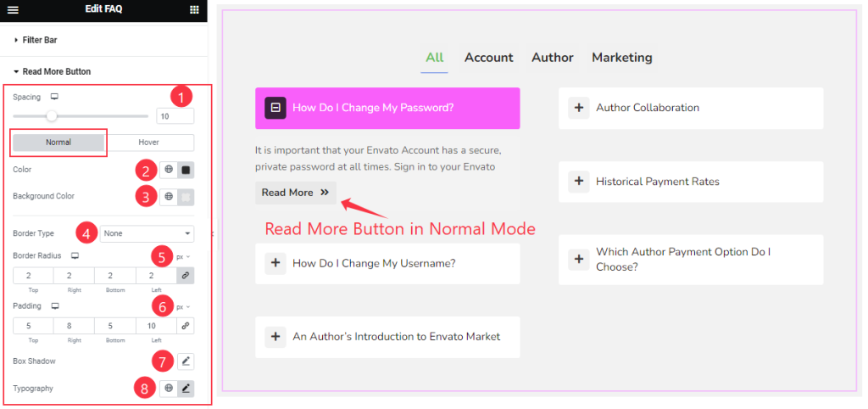
Task: Click the minus icon on Password question
Action: click(275, 108)
